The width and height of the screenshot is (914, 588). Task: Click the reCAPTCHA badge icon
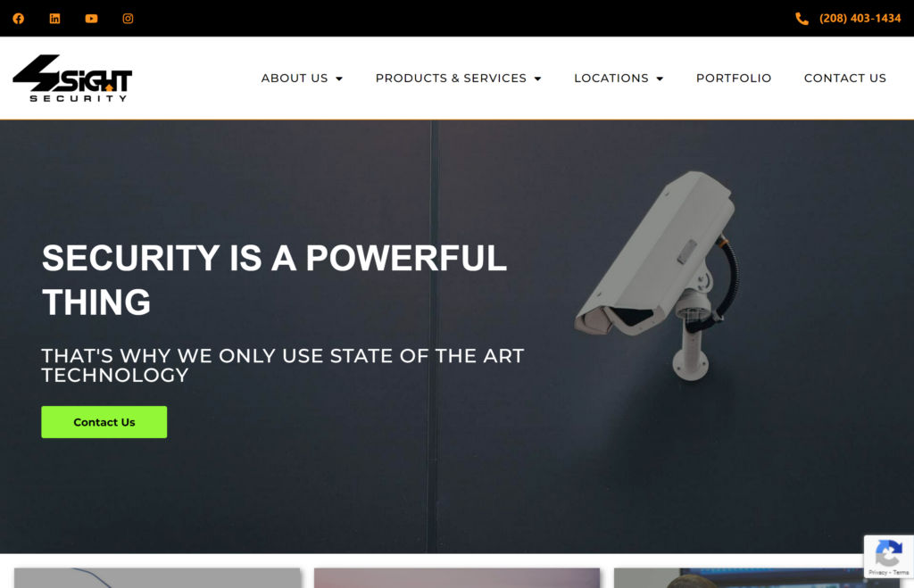pyautogui.click(x=888, y=553)
